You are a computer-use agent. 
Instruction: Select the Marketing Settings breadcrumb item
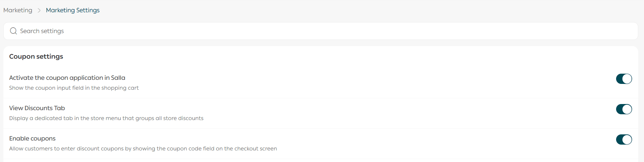(72, 10)
